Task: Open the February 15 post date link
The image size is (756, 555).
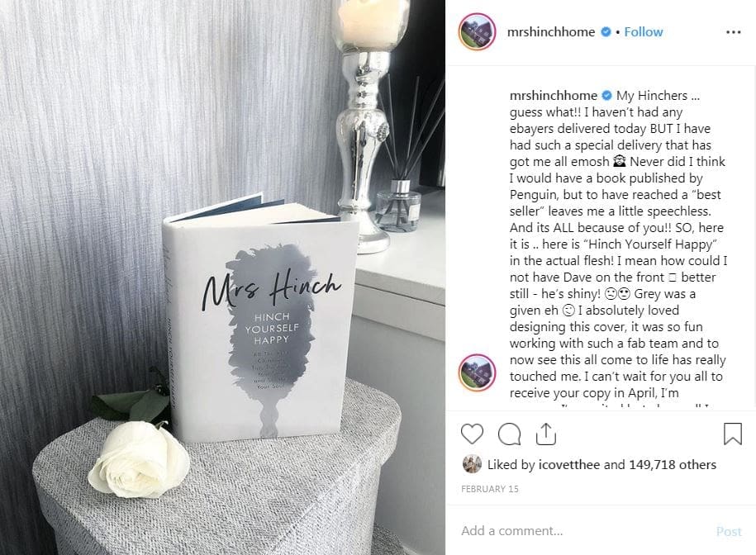Action: pyautogui.click(x=489, y=489)
